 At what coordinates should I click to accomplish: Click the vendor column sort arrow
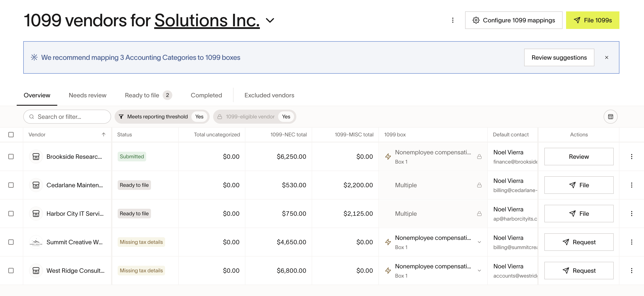pyautogui.click(x=104, y=135)
